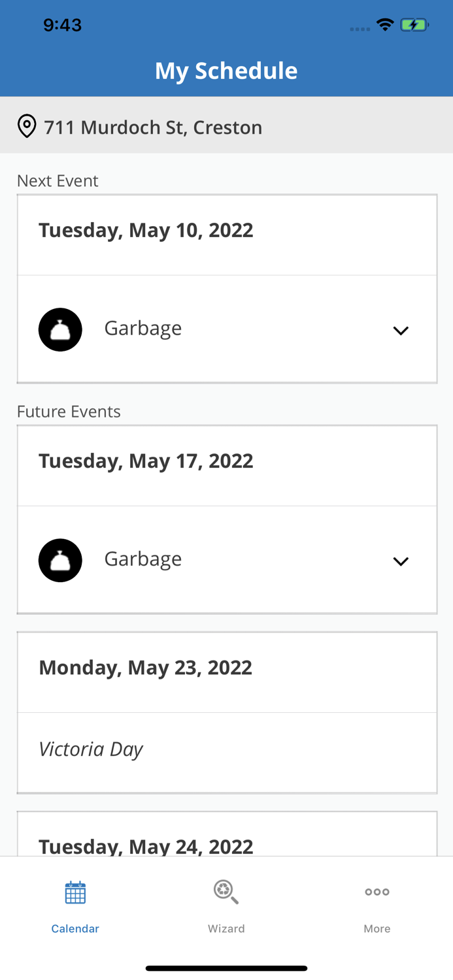
Task: Tap the 711 Murdoch St address
Action: [153, 127]
